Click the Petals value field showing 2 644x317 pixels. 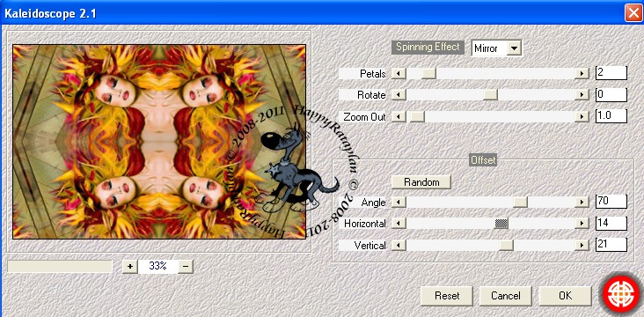click(x=611, y=73)
